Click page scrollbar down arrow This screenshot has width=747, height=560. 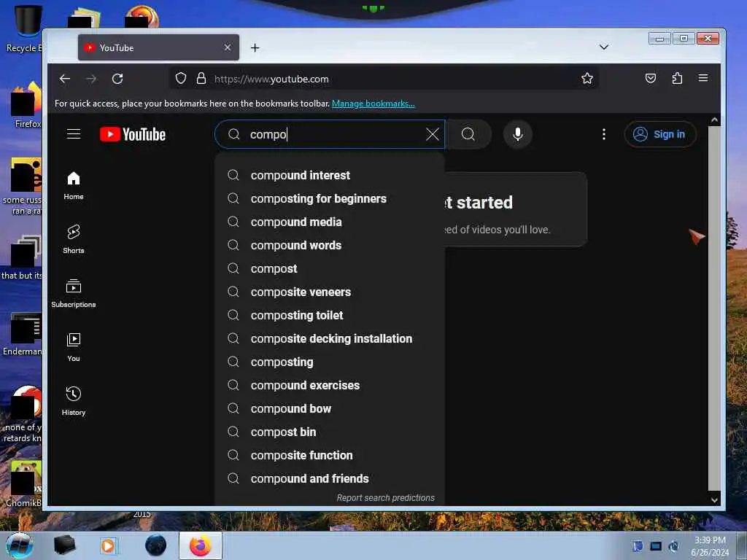pyautogui.click(x=714, y=499)
